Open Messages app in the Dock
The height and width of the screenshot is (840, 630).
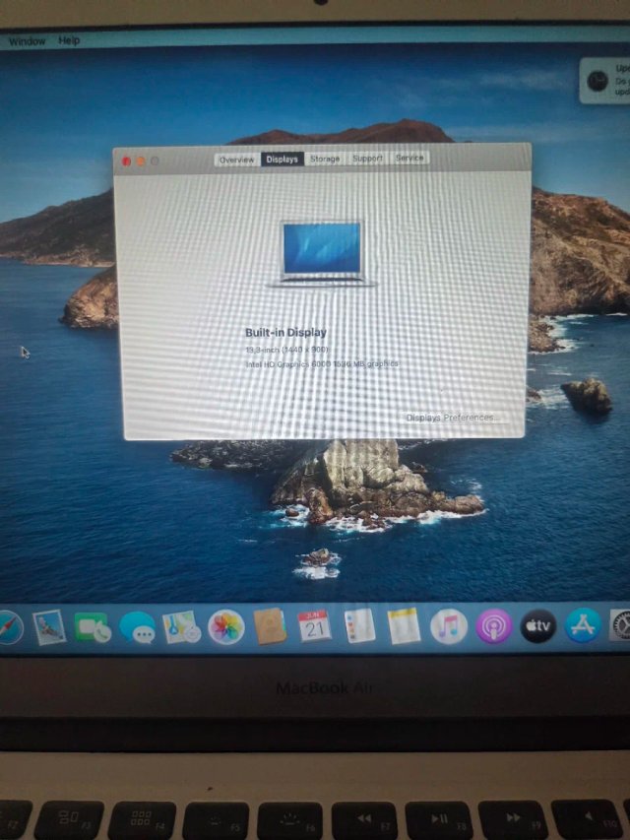(137, 627)
